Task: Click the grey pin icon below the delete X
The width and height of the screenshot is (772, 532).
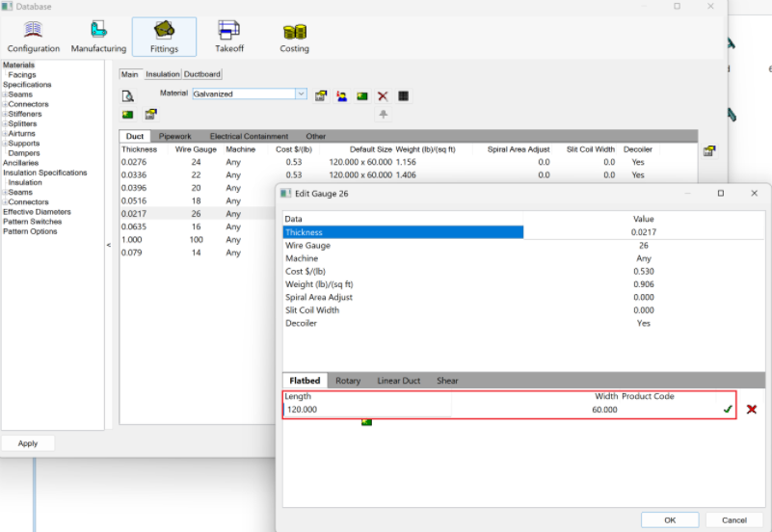Action: tap(383, 115)
